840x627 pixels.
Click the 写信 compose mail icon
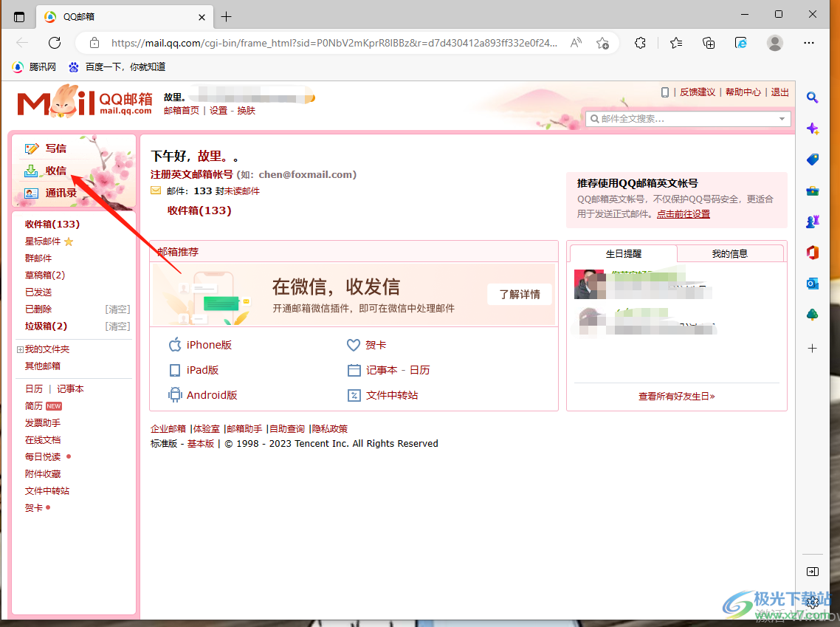pyautogui.click(x=32, y=148)
